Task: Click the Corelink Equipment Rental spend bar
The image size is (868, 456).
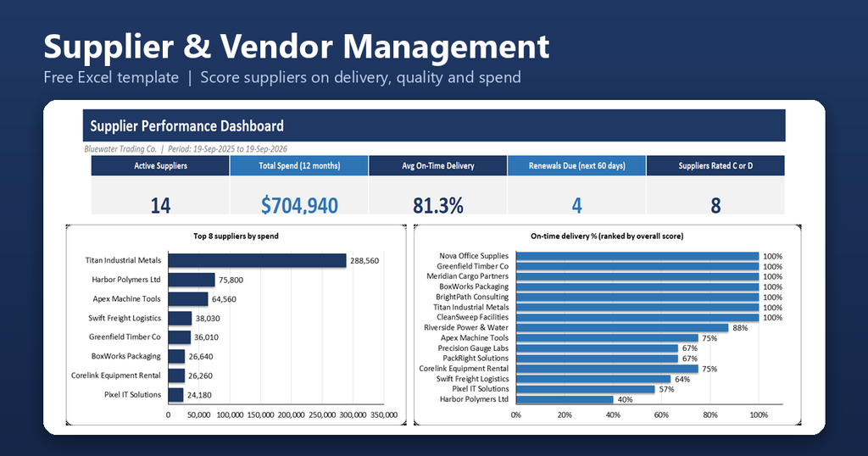Action: coord(176,375)
